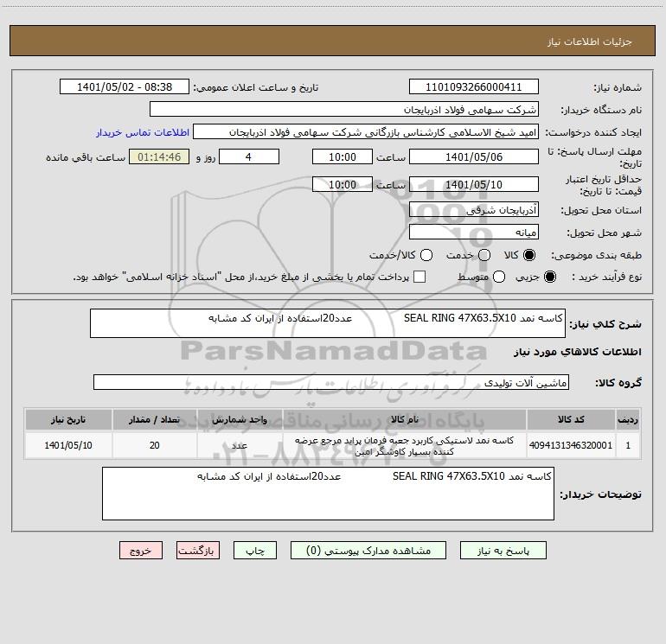Toggle the اسناد خزانه اسلامی payment checkbox
The width and height of the screenshot is (666, 644).
coord(419,277)
